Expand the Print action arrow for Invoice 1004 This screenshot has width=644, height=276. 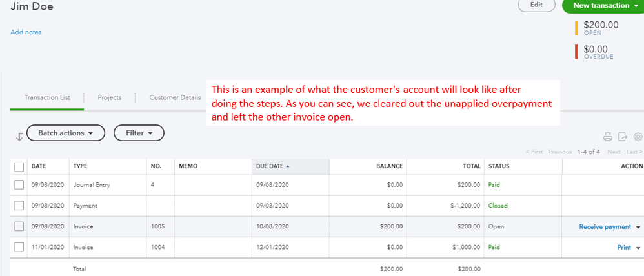(638, 248)
